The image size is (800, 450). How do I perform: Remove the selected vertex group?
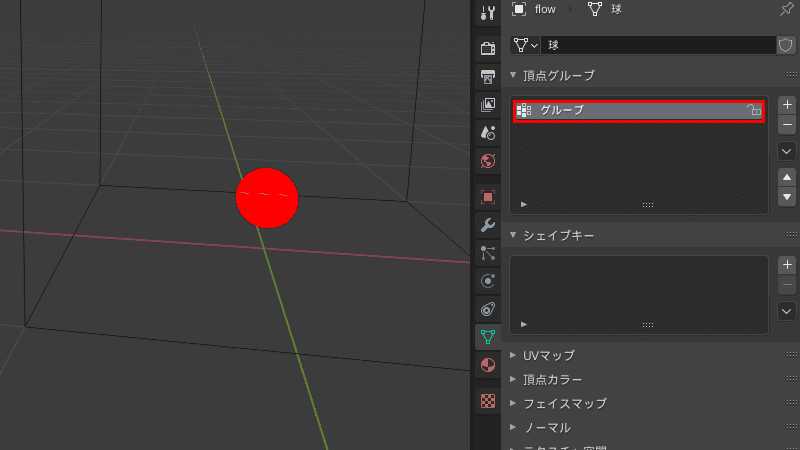(787, 125)
